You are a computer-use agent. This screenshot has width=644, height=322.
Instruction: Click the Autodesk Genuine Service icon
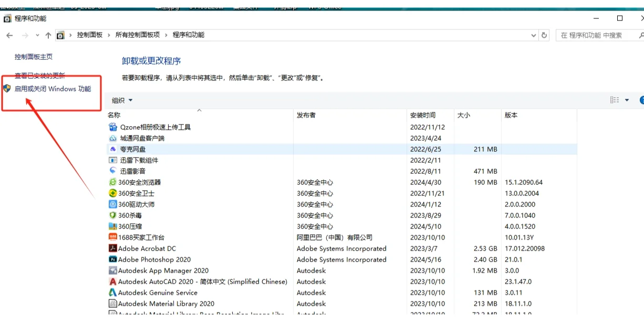tap(113, 293)
